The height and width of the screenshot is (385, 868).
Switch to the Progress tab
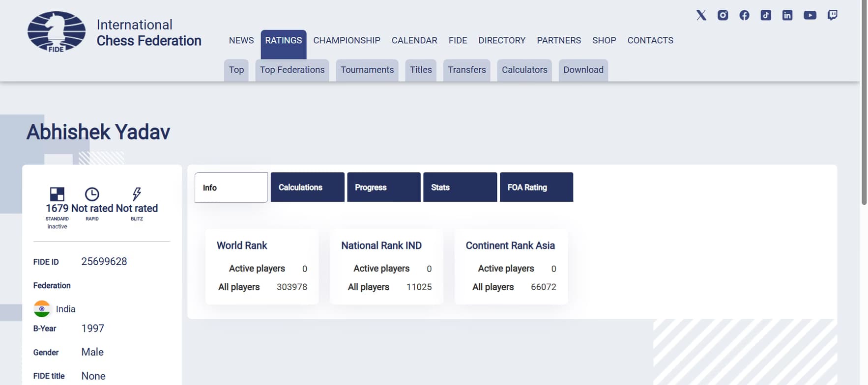coord(383,187)
